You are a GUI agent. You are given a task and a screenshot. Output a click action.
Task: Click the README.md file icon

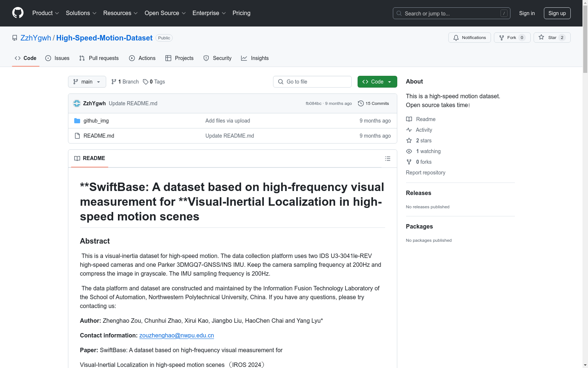pyautogui.click(x=77, y=136)
